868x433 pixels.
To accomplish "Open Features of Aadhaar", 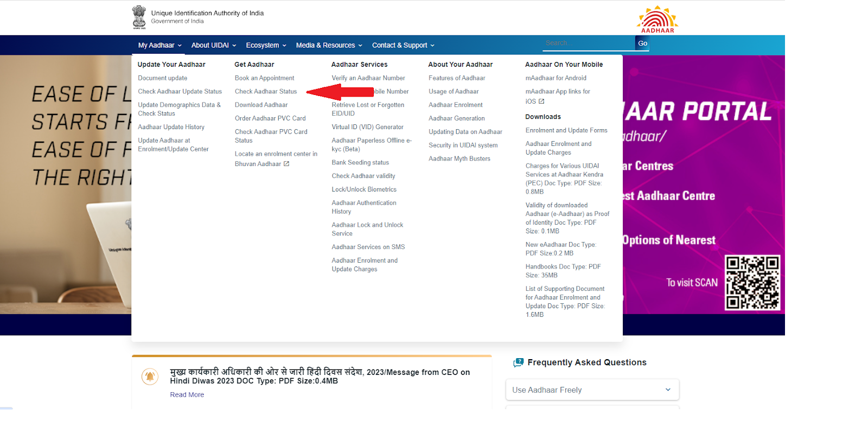I will (457, 78).
